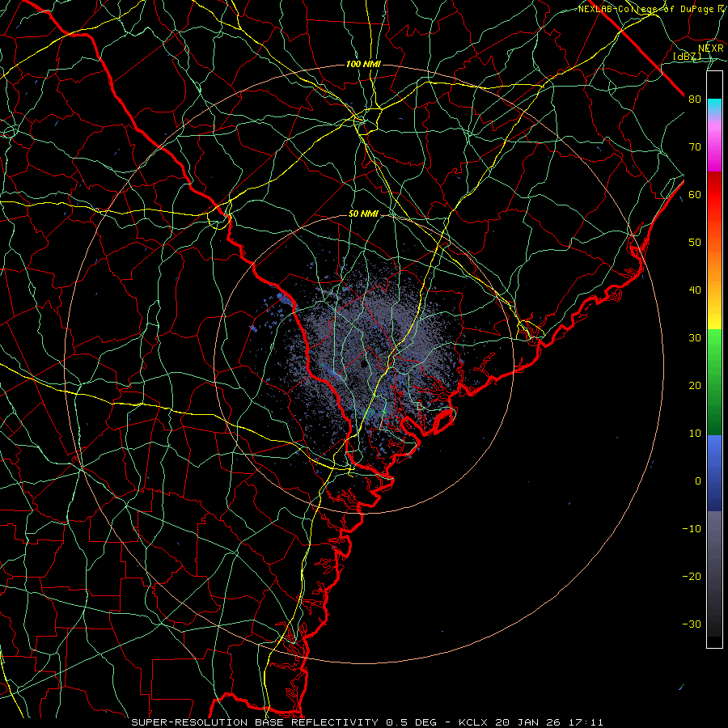
Task: Select the 40 value on the dBZ scale
Action: [695, 290]
